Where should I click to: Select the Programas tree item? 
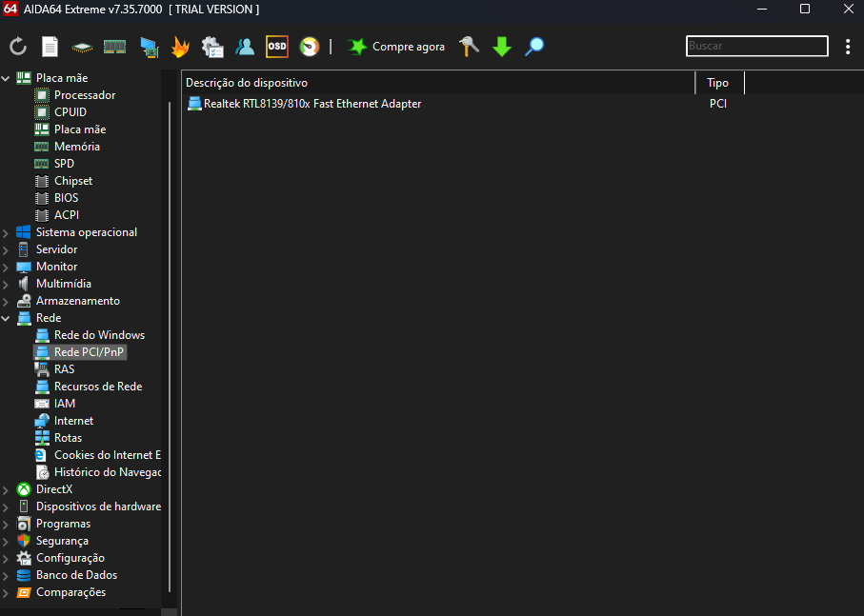(x=64, y=524)
